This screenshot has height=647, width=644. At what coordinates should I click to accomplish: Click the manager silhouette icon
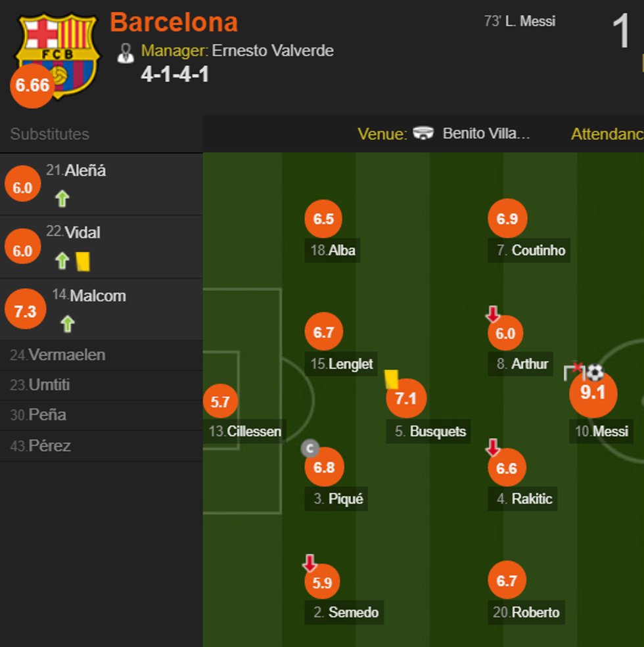point(125,52)
